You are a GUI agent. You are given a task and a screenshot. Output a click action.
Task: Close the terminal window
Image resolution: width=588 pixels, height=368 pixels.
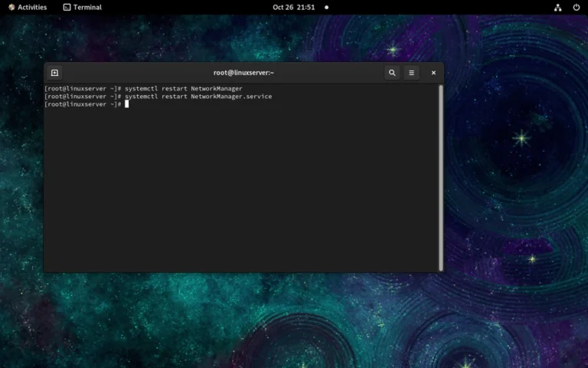[x=433, y=73]
